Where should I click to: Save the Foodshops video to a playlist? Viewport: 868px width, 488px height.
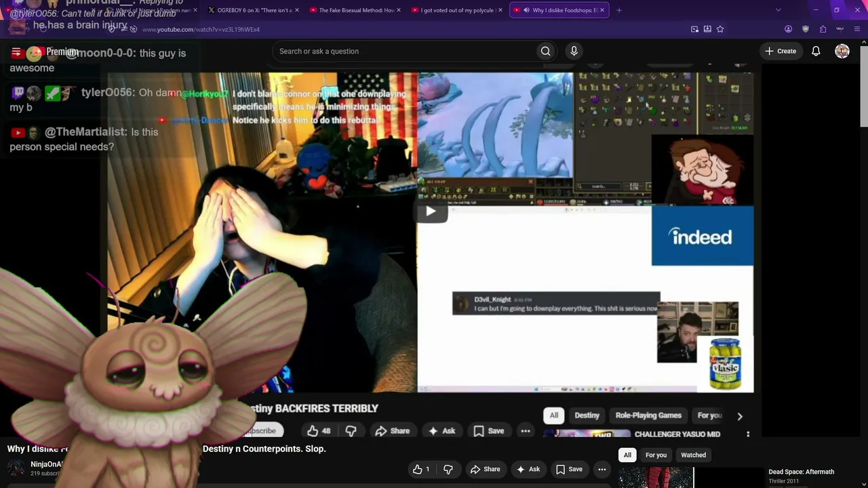click(569, 469)
